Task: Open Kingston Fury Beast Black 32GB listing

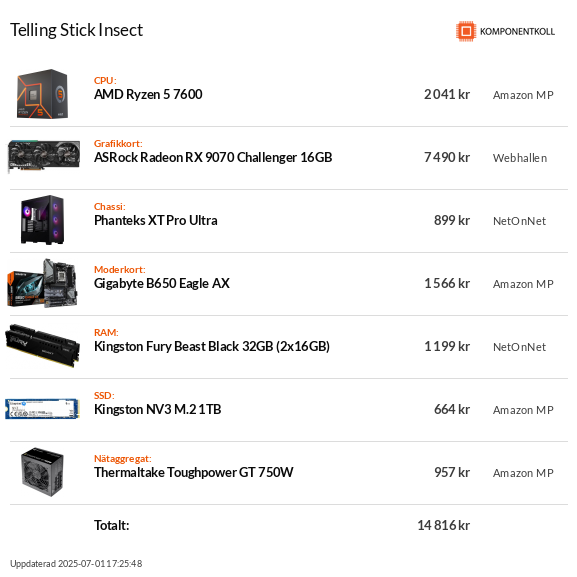Action: point(212,347)
